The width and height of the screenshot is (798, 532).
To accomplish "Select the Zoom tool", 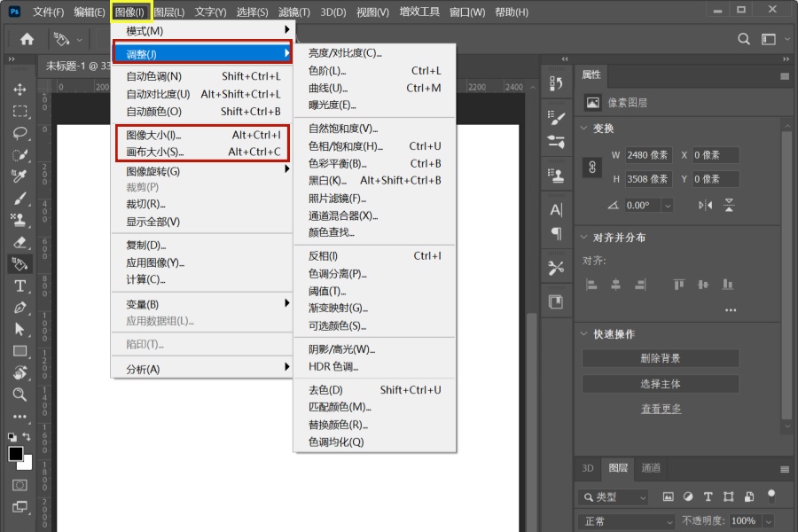I will pos(20,395).
